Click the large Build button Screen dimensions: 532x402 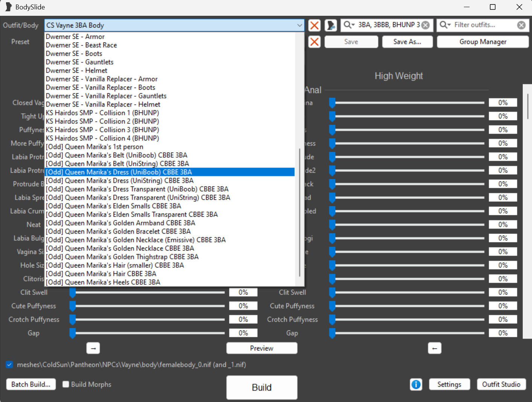pos(261,387)
